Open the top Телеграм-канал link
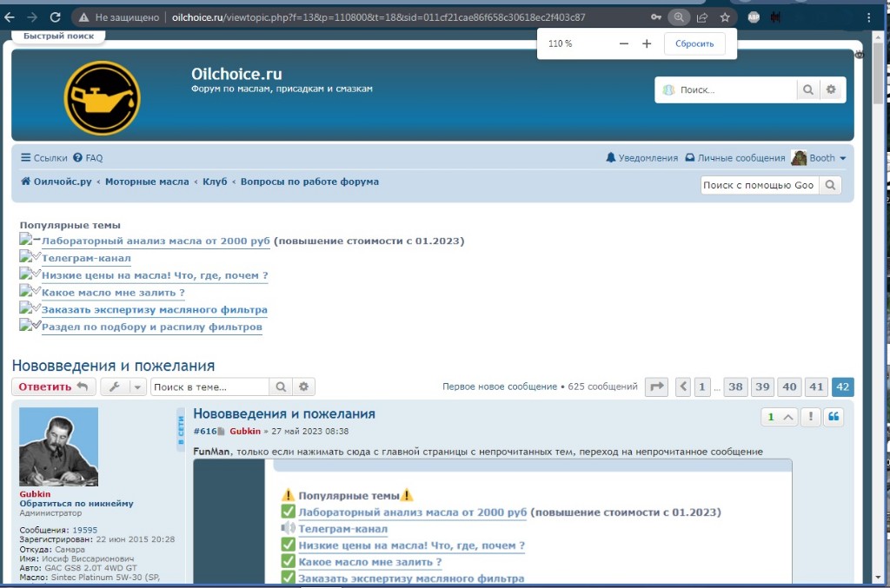Image resolution: width=890 pixels, height=588 pixels. (x=86, y=258)
